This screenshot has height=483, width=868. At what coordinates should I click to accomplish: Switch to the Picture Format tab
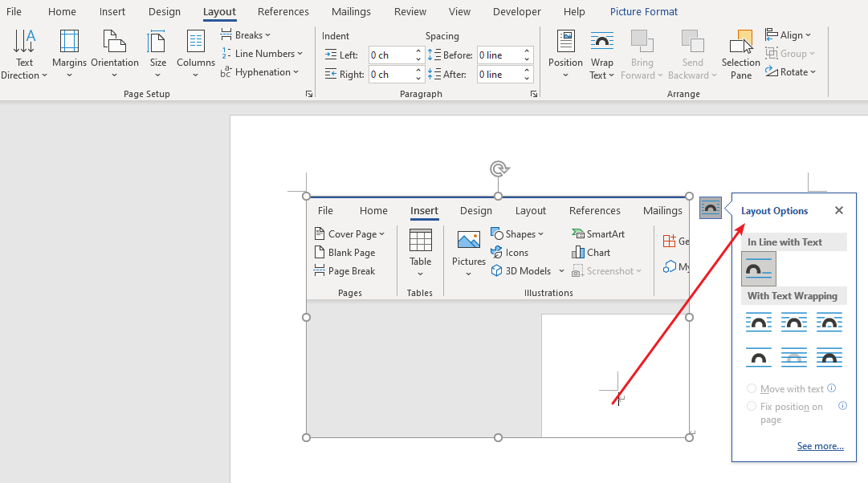[x=644, y=11]
